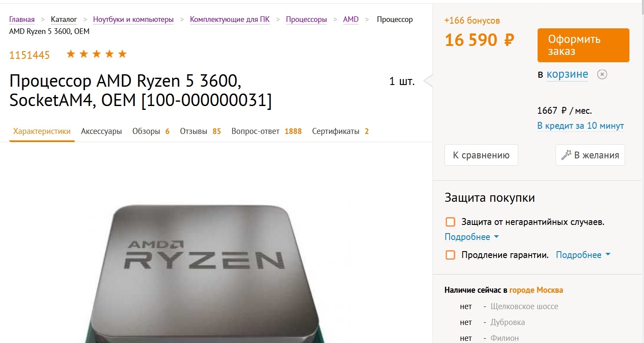View the Сертификаты tab

pyautogui.click(x=340, y=131)
